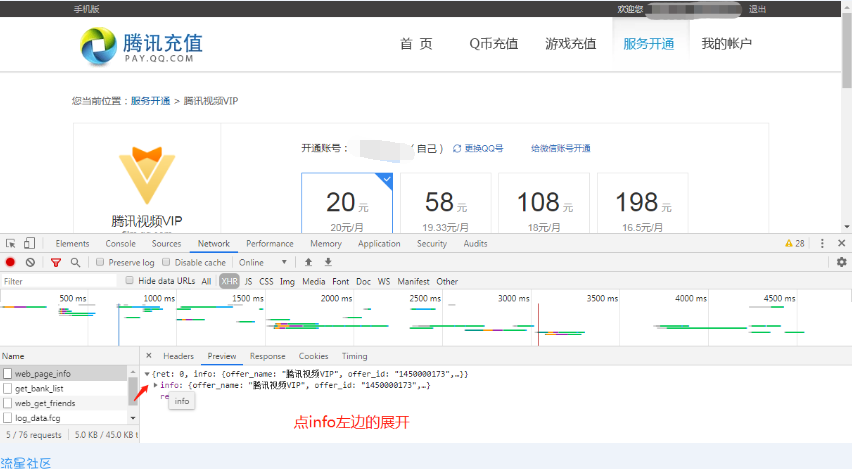Click the Tencent pay logo
The image size is (852, 469).
[x=142, y=47]
